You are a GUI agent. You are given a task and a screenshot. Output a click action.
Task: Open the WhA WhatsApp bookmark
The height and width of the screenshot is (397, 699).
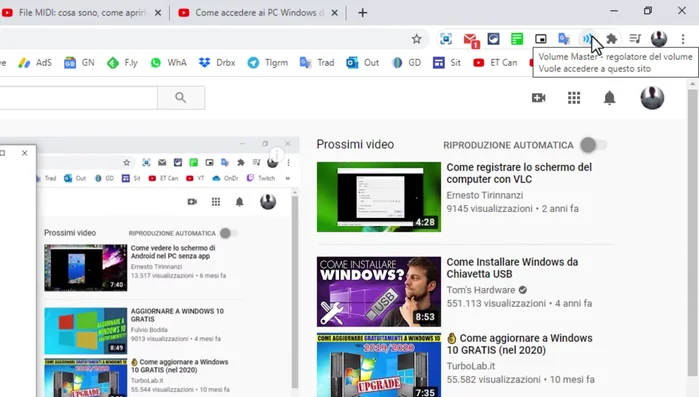pos(169,63)
